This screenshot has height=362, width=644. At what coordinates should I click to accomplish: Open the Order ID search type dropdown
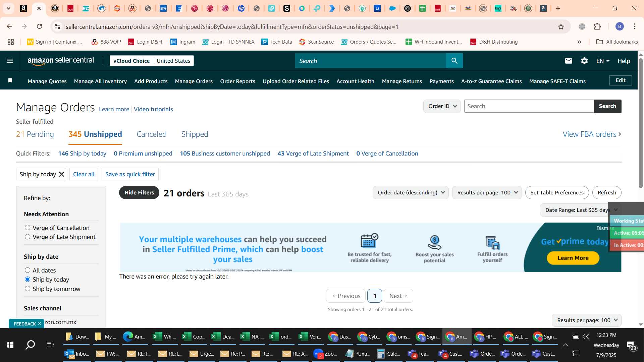[x=442, y=106]
